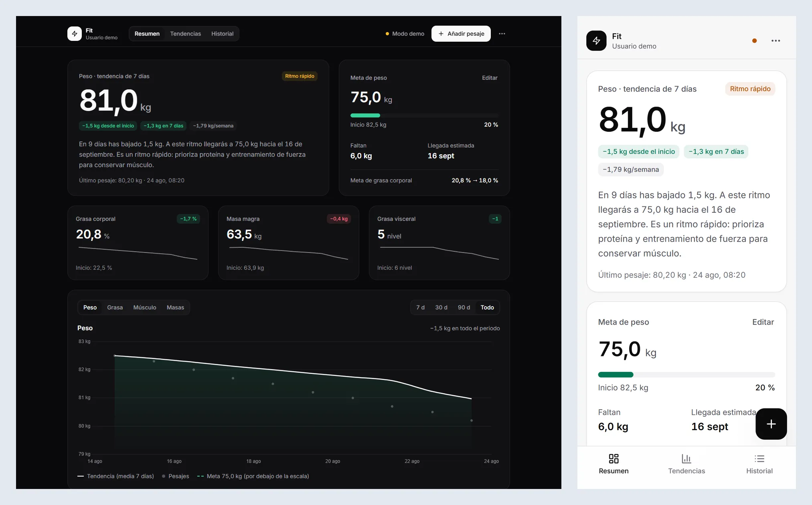Click the orange demo status dot in mobile header
Image resolution: width=812 pixels, height=505 pixels.
(x=754, y=40)
